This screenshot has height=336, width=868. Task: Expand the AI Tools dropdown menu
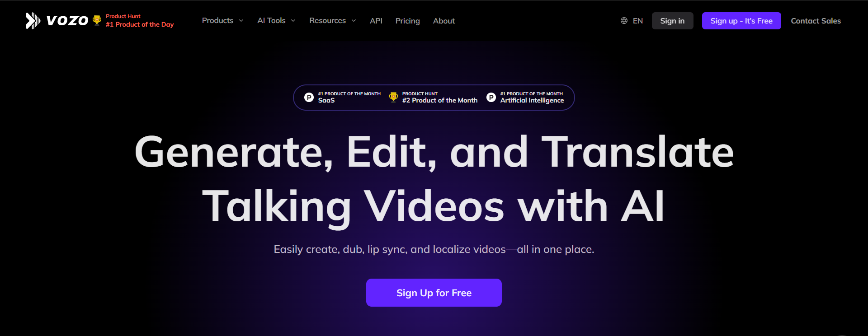click(276, 21)
